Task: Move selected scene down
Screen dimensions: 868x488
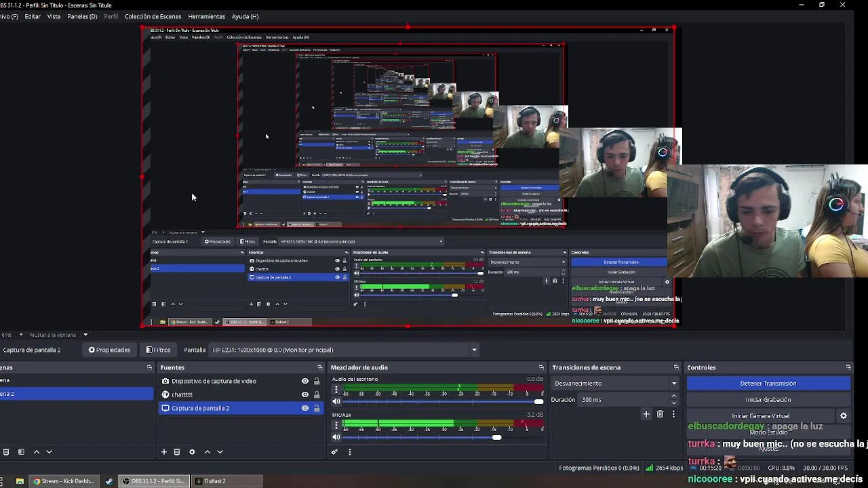Action: [x=49, y=452]
